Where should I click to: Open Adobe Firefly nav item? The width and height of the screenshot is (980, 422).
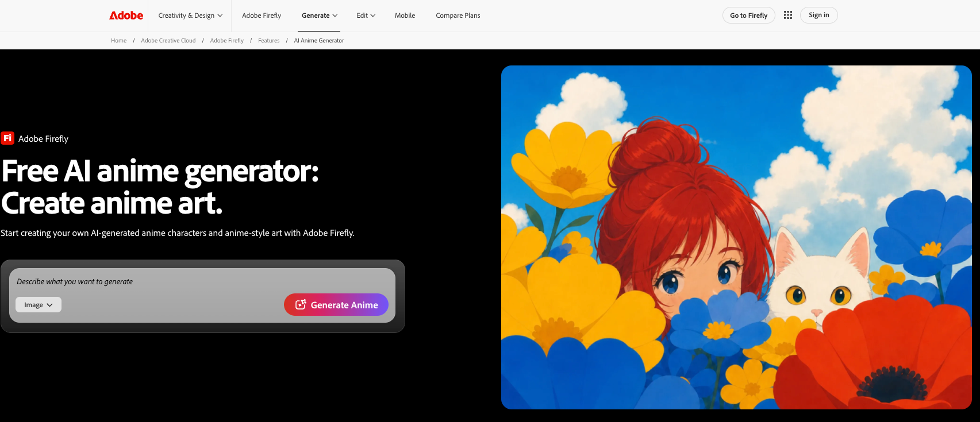point(262,16)
